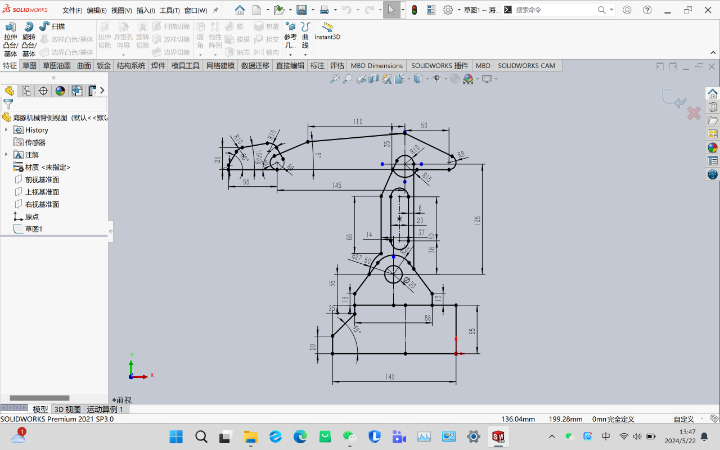Click the Extruded Boss/Base (拉伸凸台) tool
Viewport: 720px width, 450px height.
click(10, 39)
